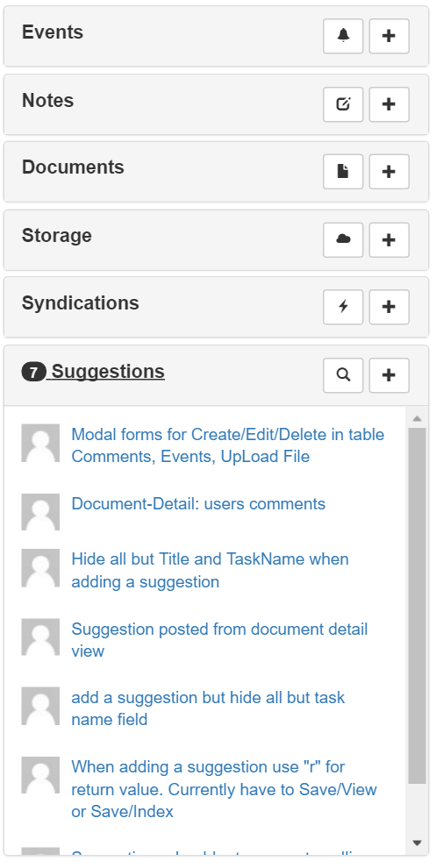Add a new note with plus button

(389, 104)
